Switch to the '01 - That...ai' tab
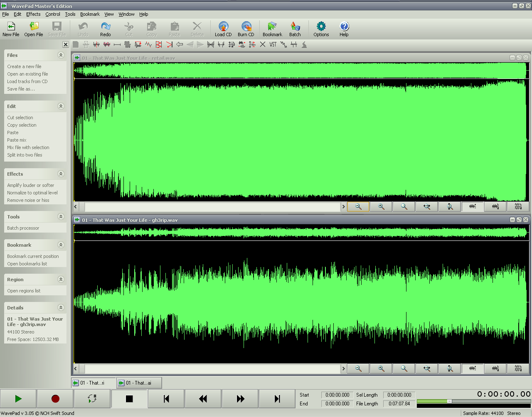The height and width of the screenshot is (417, 532). pos(139,383)
